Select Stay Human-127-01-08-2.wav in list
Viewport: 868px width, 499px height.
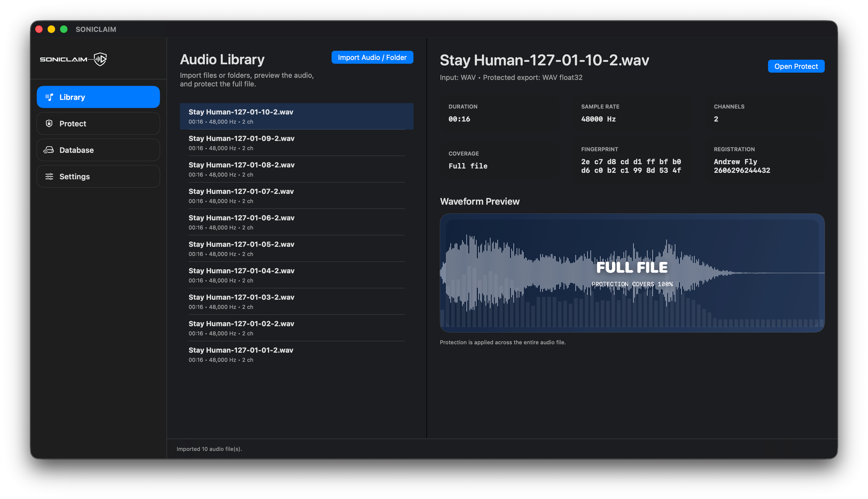[x=296, y=169]
